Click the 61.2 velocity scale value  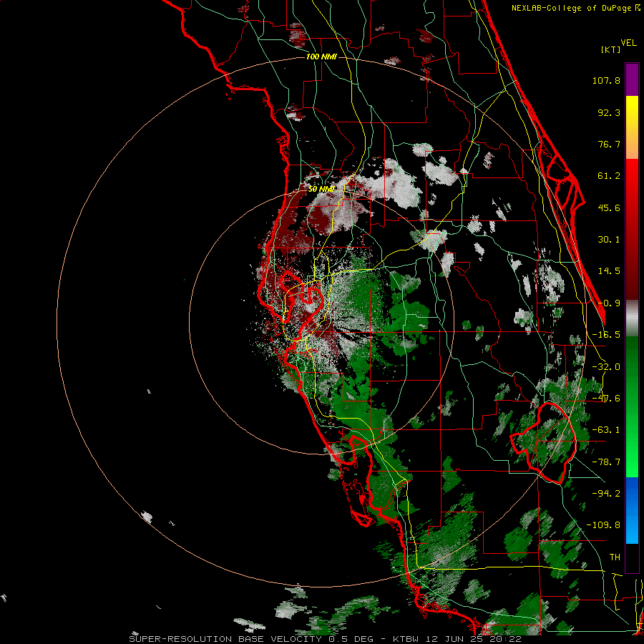609,176
